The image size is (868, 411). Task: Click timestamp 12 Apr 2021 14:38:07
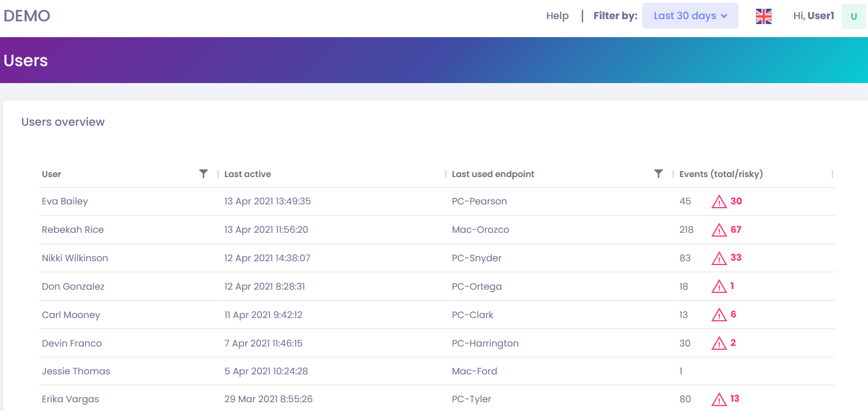(x=267, y=258)
